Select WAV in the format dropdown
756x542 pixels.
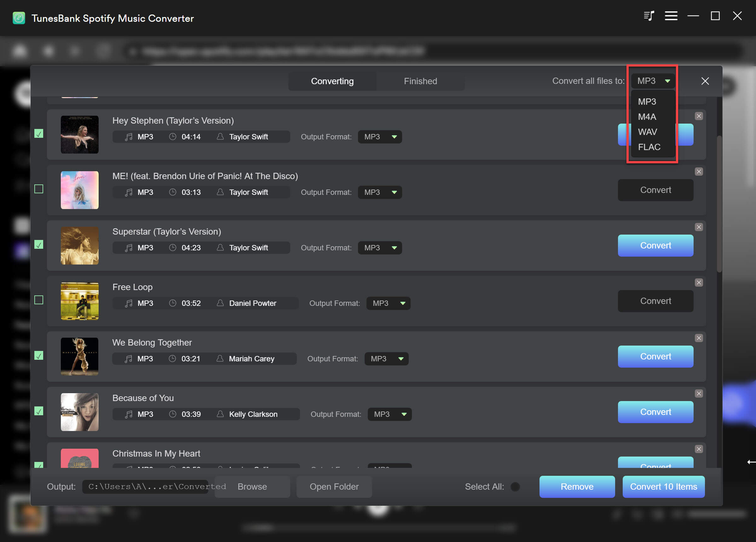pyautogui.click(x=647, y=132)
